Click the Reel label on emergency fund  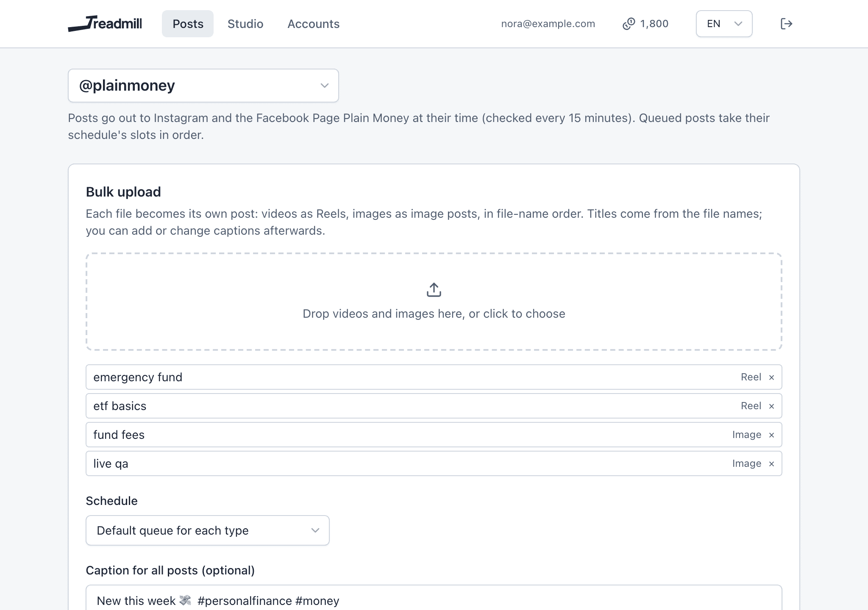coord(751,377)
